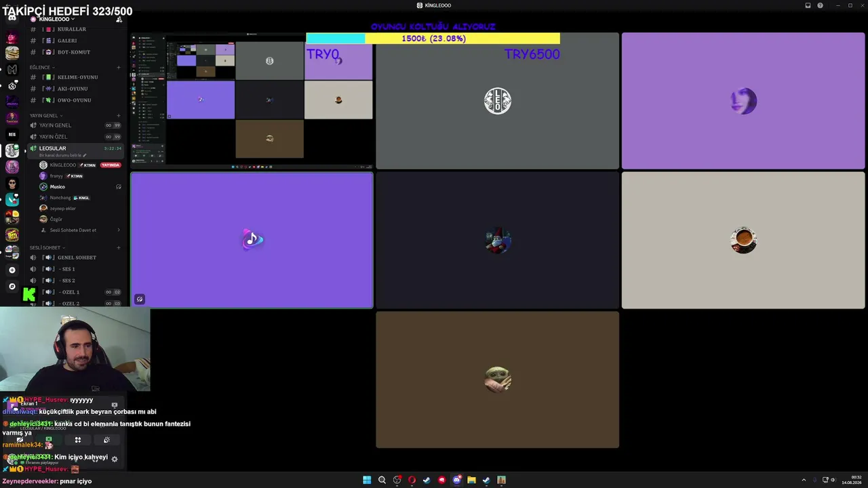Join the SES 2 voice channel
Viewport: 868px width, 488px height.
coord(75,281)
